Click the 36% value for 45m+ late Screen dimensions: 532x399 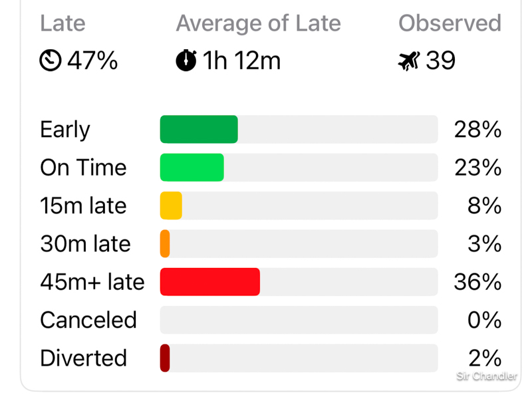[477, 282]
